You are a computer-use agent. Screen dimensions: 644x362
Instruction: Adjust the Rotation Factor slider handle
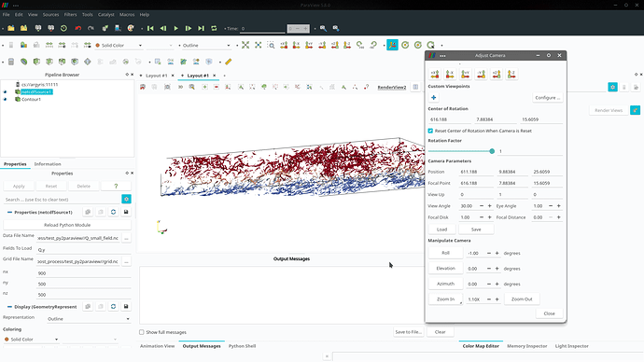[492, 151]
